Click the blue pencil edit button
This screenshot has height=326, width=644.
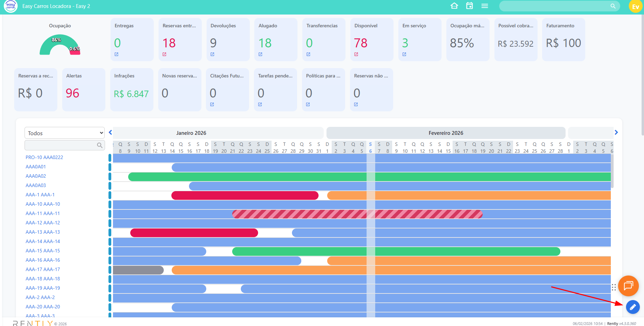(633, 307)
